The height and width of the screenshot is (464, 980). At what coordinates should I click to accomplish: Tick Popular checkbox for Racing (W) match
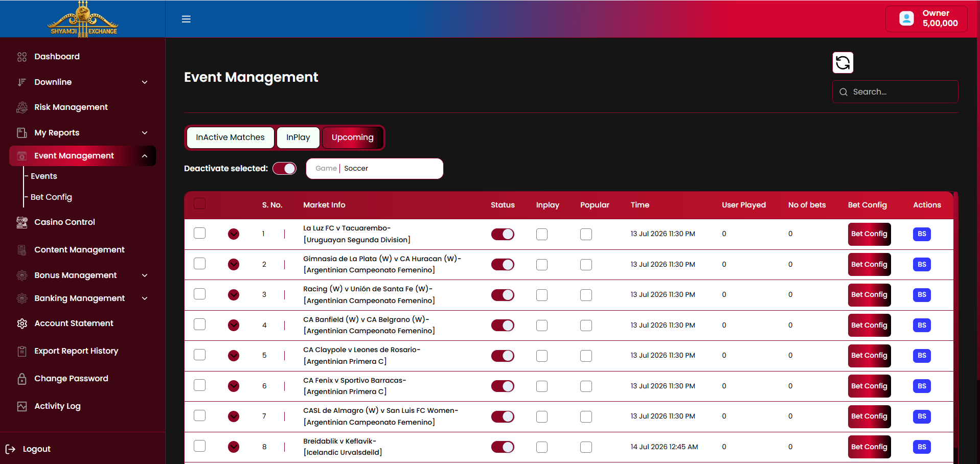[586, 295]
